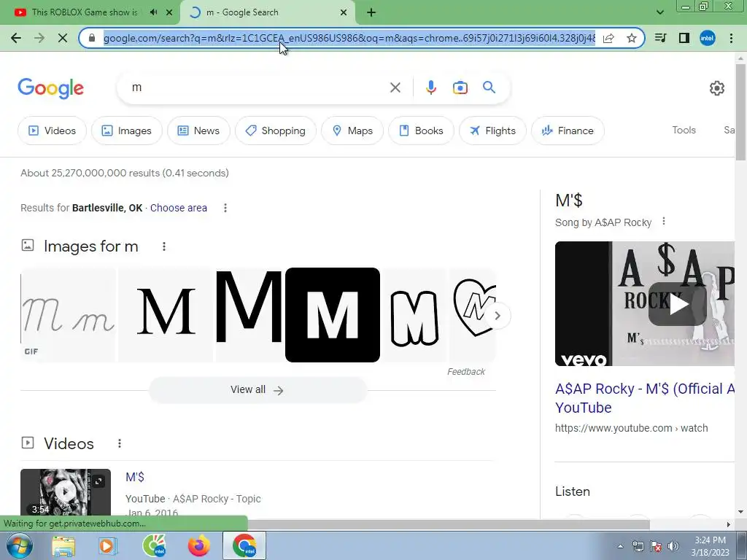747x560 pixels.
Task: Open the cursive m GIF thumbnail
Action: point(68,315)
